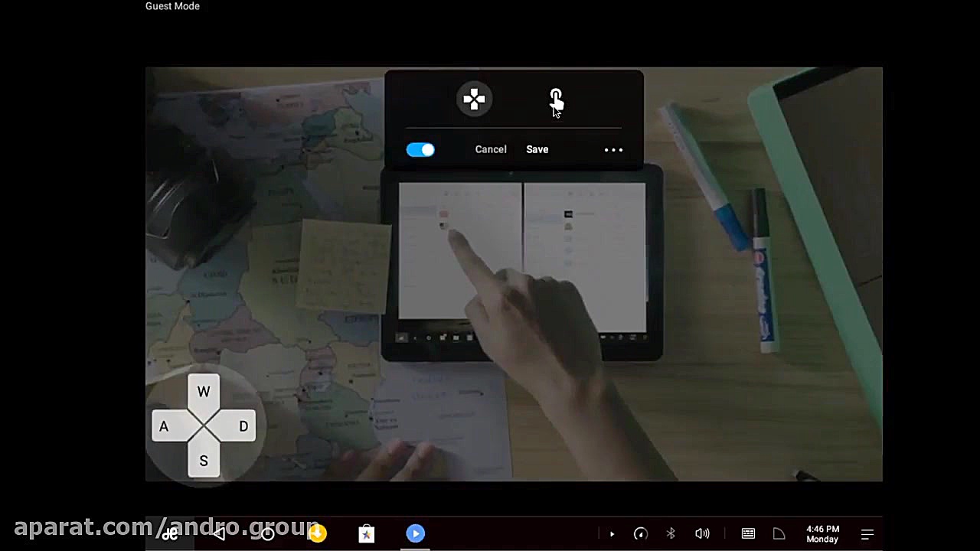Select the D-pad mapping tool

[474, 99]
